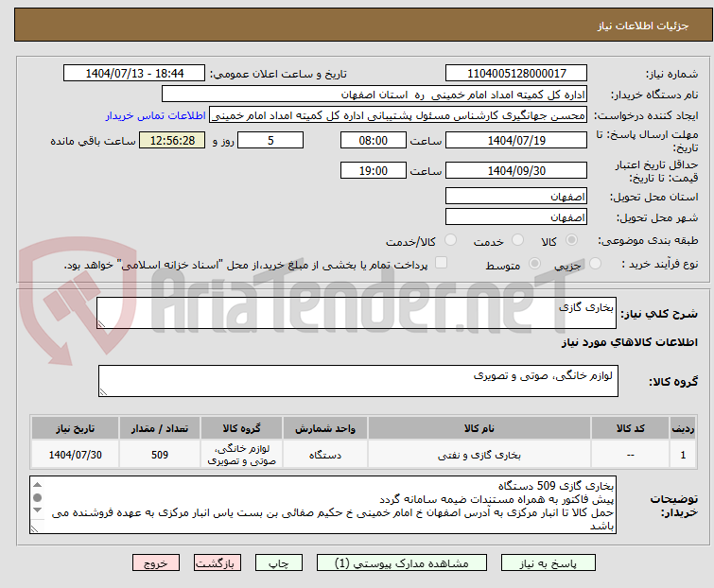714x588 pixels.
Task: Click the شرح کلی نیاز textarea بخاری گازی
Action: (x=357, y=313)
